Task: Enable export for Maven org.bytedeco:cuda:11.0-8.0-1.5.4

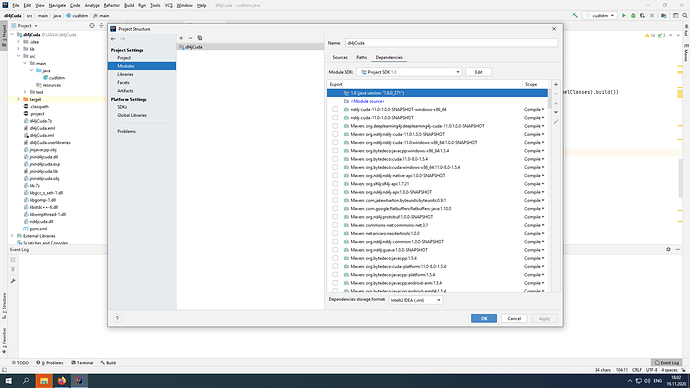Action: coord(335,159)
